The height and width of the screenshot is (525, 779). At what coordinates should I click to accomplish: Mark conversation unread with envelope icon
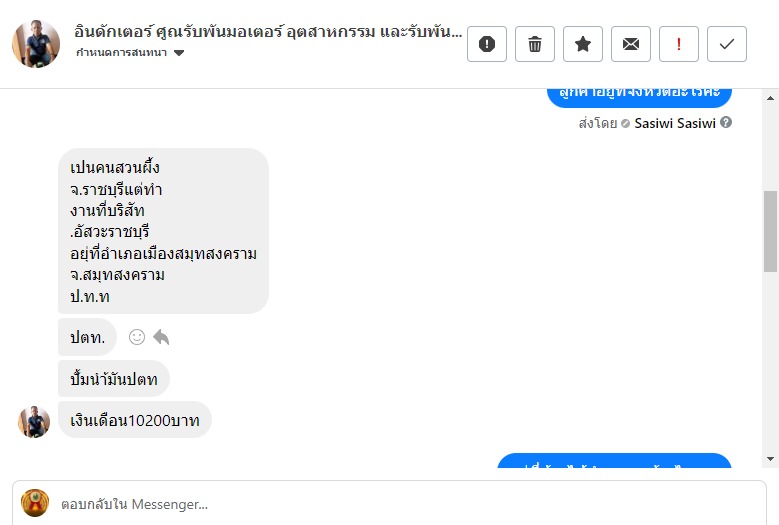631,44
